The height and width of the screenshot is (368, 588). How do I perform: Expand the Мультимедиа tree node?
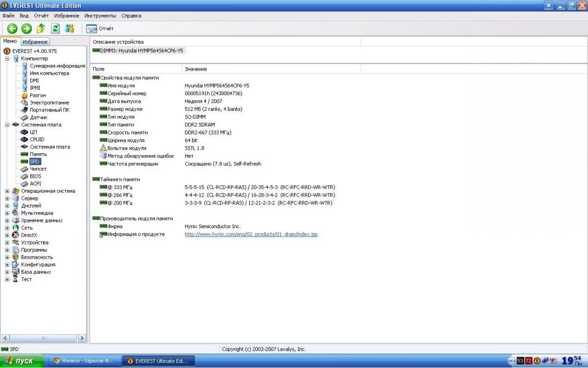(x=7, y=213)
